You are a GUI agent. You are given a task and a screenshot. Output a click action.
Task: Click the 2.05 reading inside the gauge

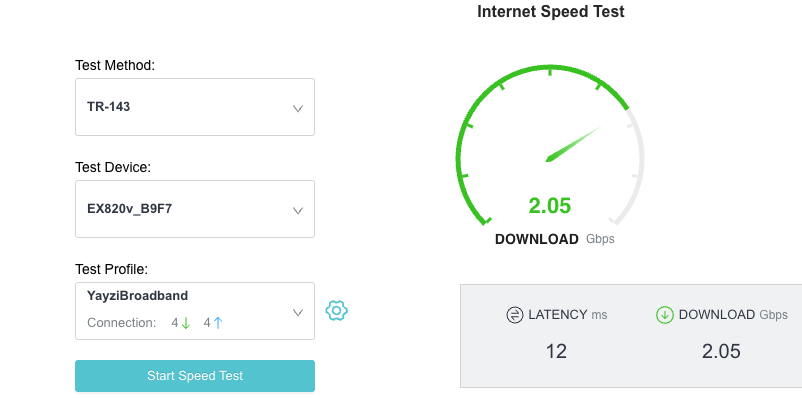click(x=549, y=206)
